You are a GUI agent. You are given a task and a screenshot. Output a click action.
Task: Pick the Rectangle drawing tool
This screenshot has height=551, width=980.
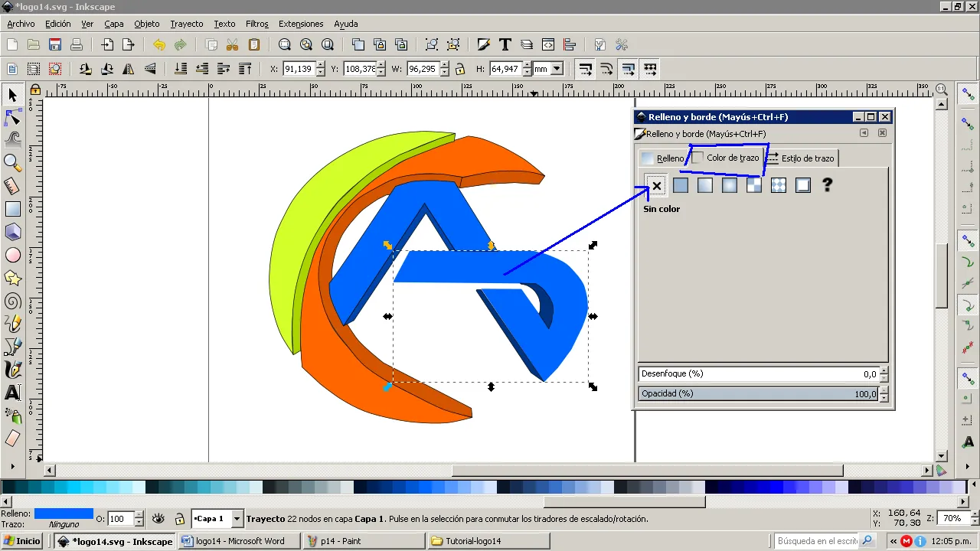(x=12, y=208)
